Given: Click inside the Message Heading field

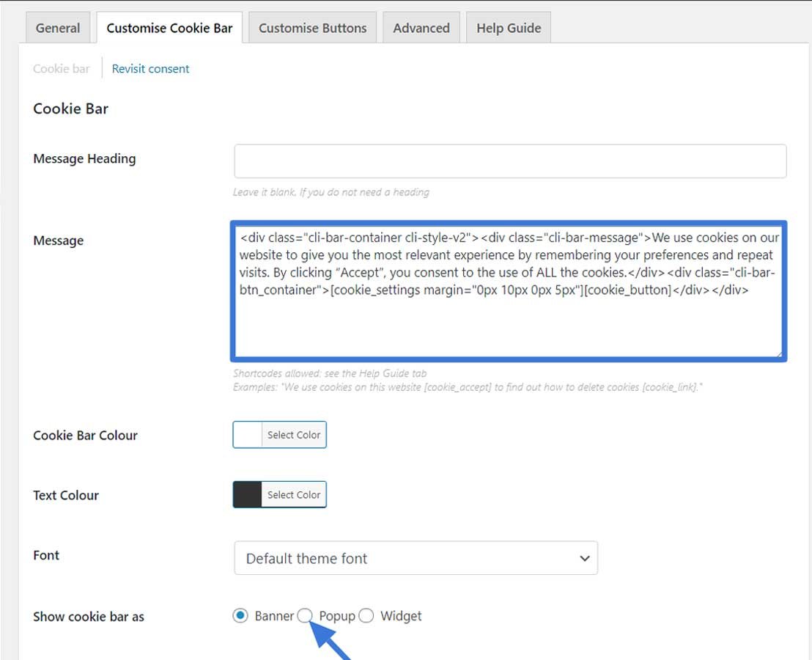Looking at the screenshot, I should coord(510,162).
